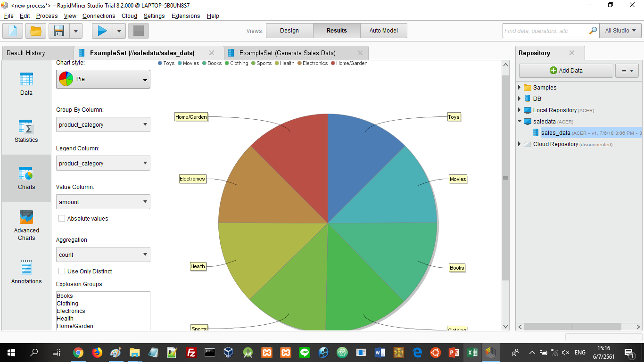This screenshot has width=644, height=362.
Task: Open the Extensions menu
Action: click(185, 16)
